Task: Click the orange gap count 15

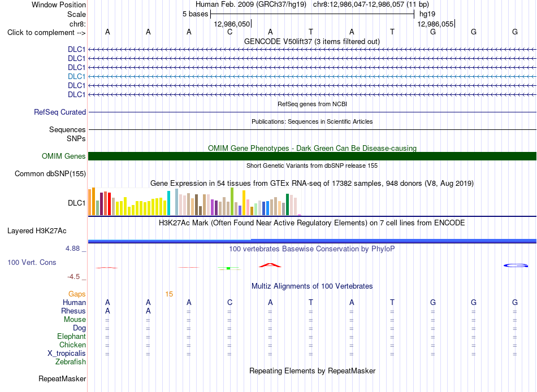Action: coord(169,294)
